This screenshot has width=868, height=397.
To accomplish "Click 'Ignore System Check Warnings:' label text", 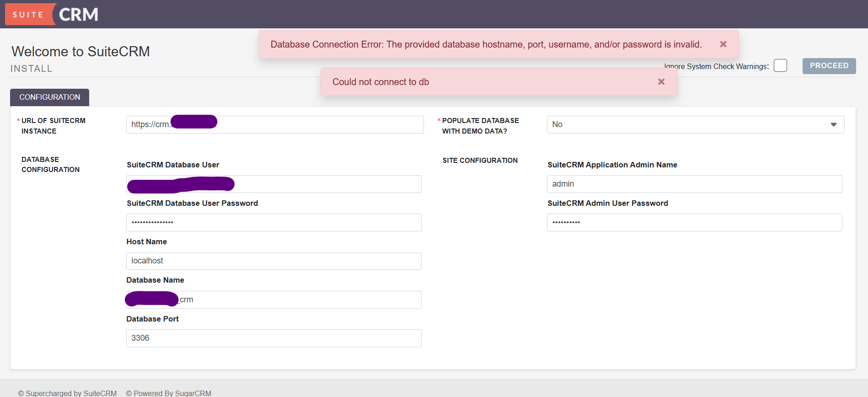I will click(x=717, y=66).
